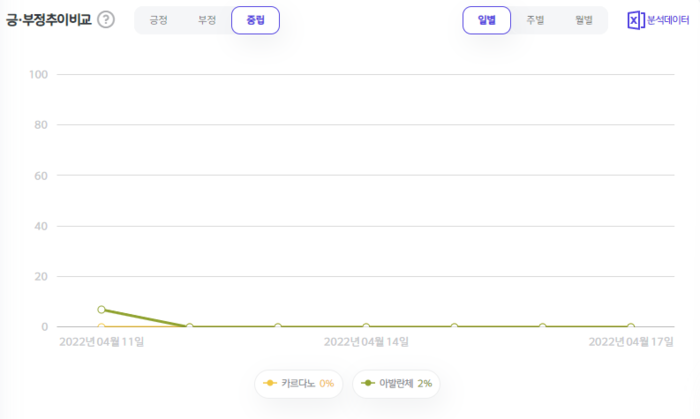Click the yellow 카르다노 legend marker

(270, 383)
